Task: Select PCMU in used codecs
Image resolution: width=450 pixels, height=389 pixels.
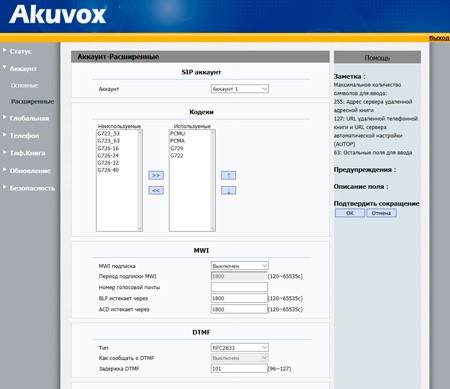Action: [178, 133]
